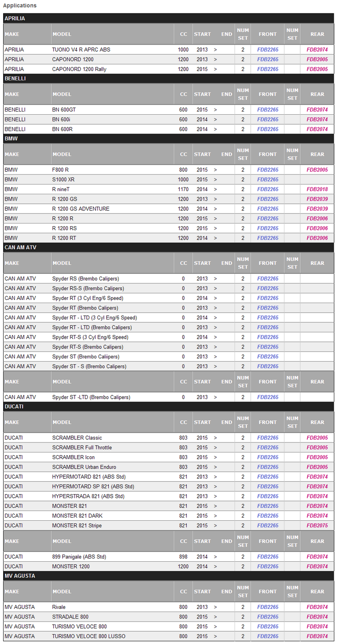This screenshot has width=337, height=644.
Task: Select the MV AGUSTA section header bar
Action: click(168, 576)
